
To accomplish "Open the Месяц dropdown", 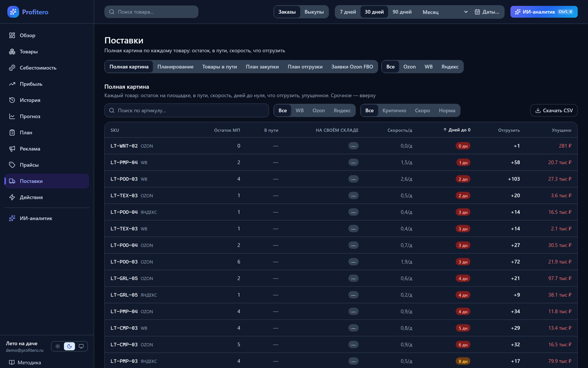I will [x=445, y=12].
